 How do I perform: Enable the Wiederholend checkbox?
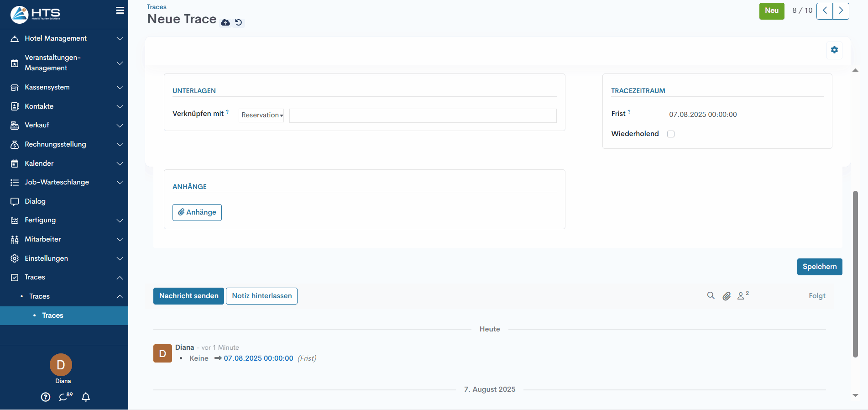(671, 134)
